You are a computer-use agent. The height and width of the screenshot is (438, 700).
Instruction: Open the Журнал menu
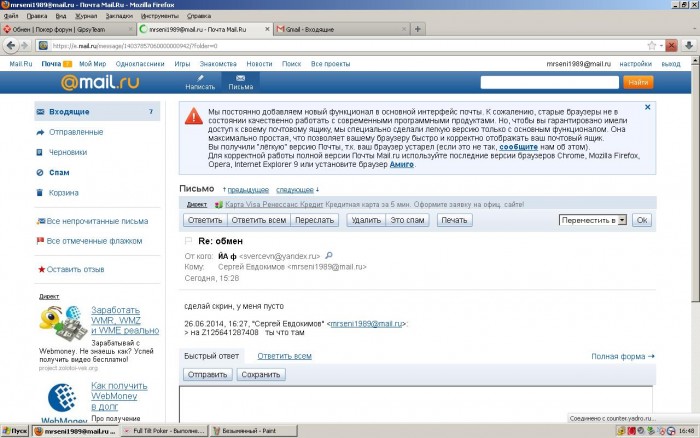[x=86, y=16]
